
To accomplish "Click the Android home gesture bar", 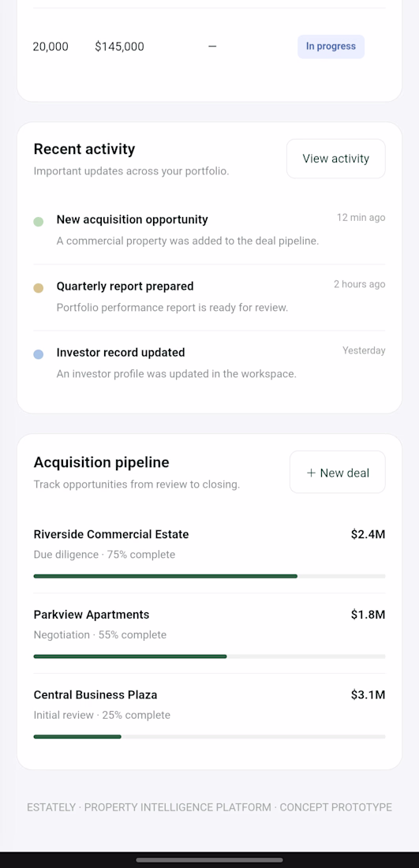I will (209, 859).
